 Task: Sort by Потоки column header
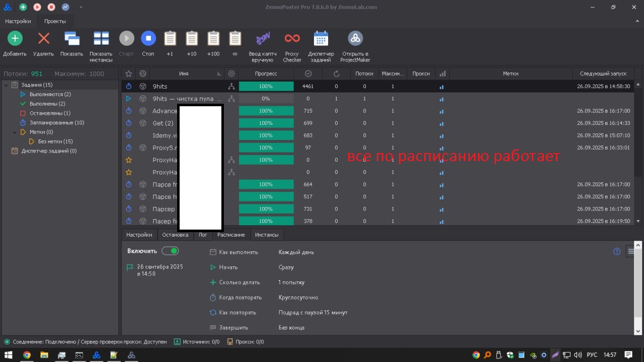point(364,74)
